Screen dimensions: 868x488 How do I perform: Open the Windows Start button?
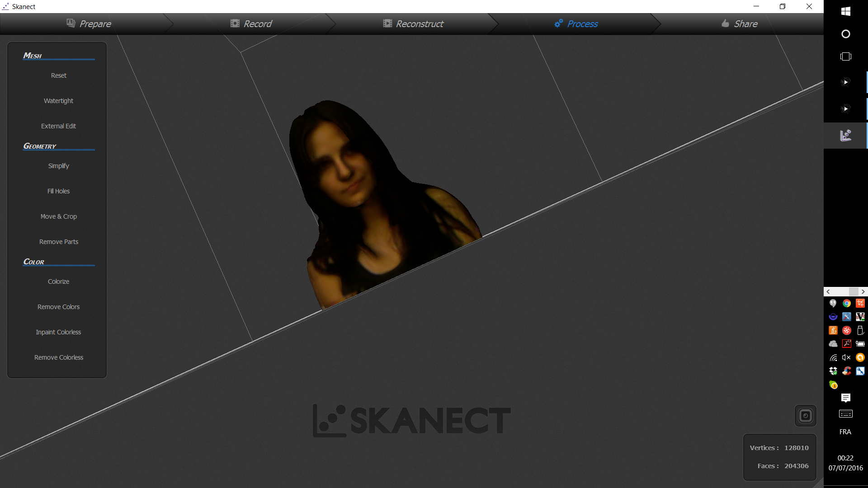click(x=845, y=11)
